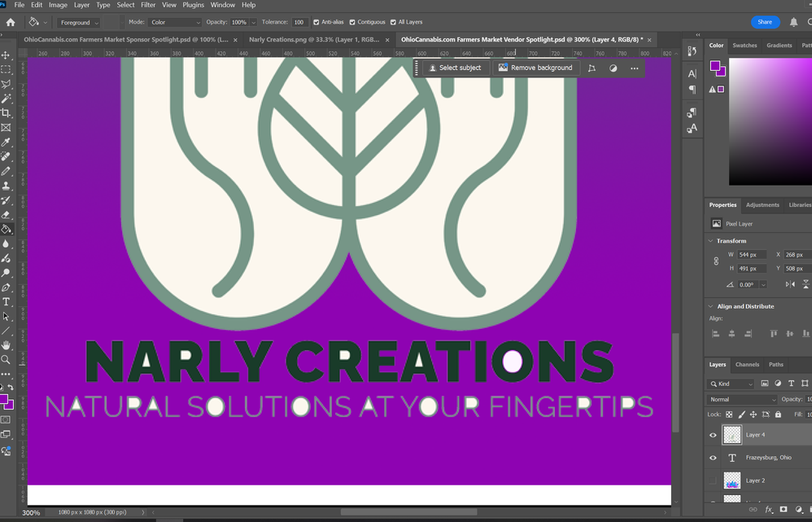Filter layers by type layers icon

point(791,384)
